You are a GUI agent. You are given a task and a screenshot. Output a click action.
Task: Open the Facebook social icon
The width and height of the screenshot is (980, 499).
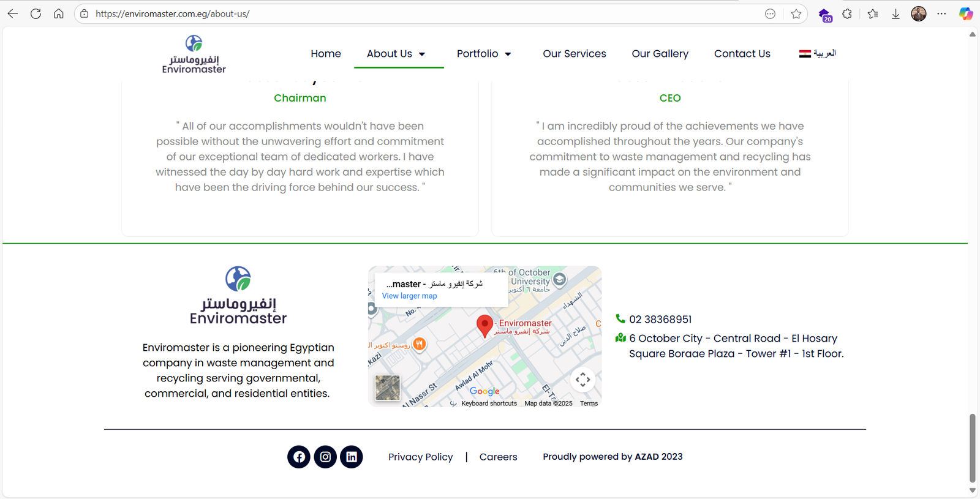pyautogui.click(x=299, y=457)
